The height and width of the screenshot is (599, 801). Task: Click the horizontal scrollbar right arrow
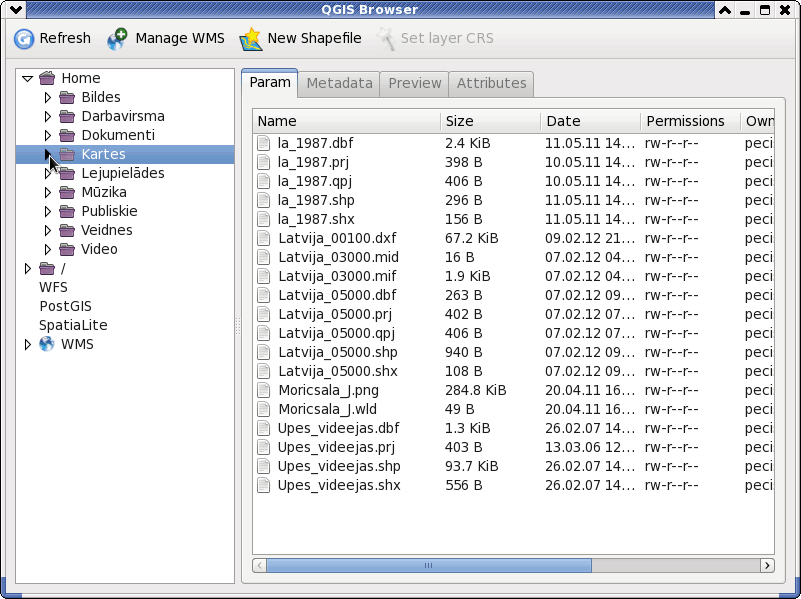[x=767, y=565]
